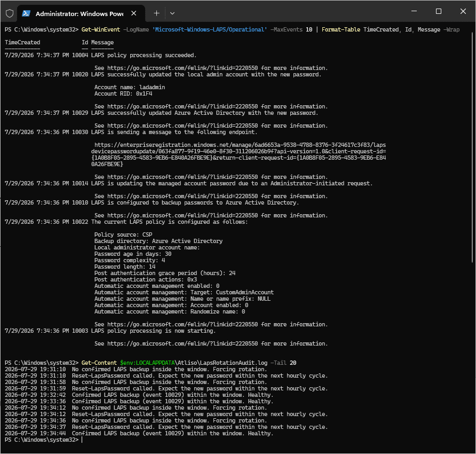Click 'Backup directory: Azure Active Directory' line
The image size is (476, 454).
[x=158, y=241]
